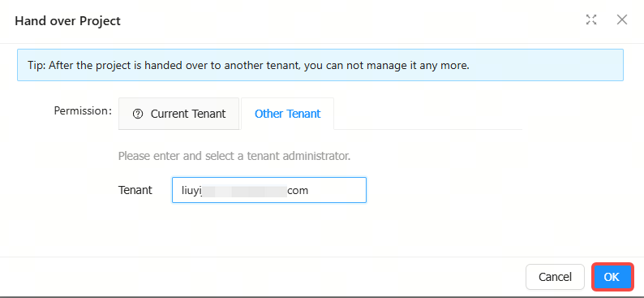Select the Other Tenant tab
This screenshot has height=298, width=644.
tap(287, 114)
